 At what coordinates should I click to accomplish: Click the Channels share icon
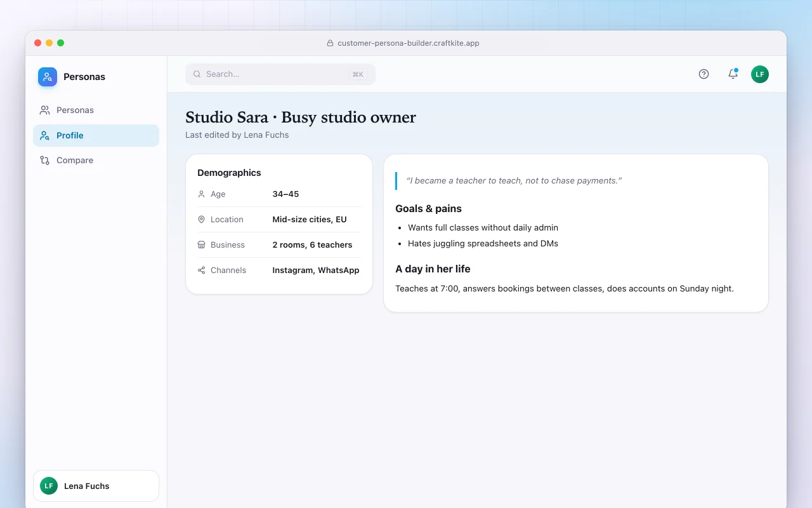point(202,271)
